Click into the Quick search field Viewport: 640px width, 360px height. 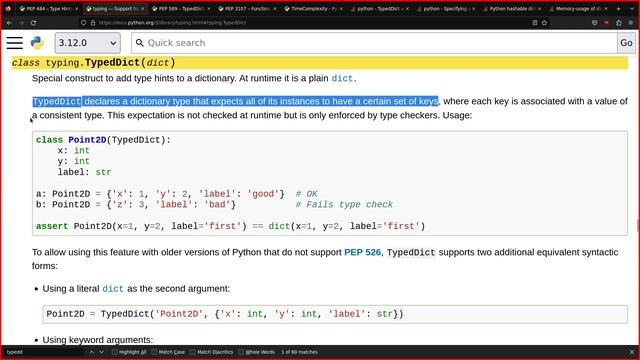pos(374,43)
